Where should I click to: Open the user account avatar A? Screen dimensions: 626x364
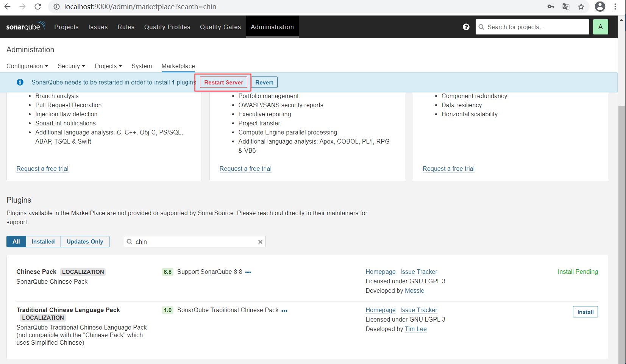click(x=600, y=27)
